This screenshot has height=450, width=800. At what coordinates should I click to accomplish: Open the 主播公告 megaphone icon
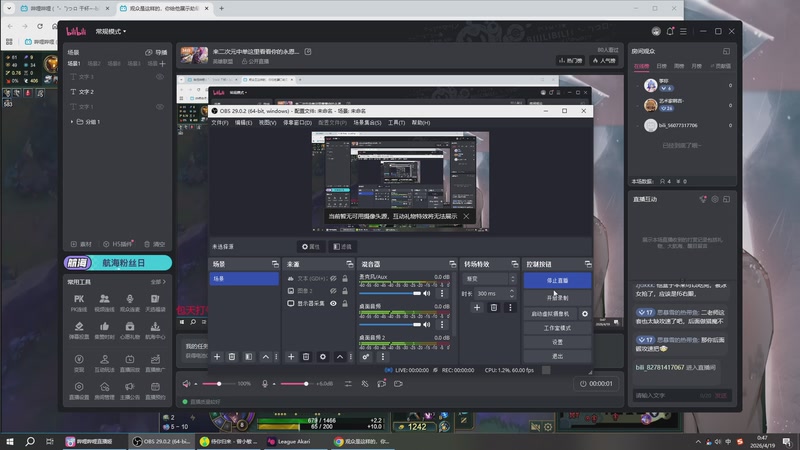click(130, 387)
